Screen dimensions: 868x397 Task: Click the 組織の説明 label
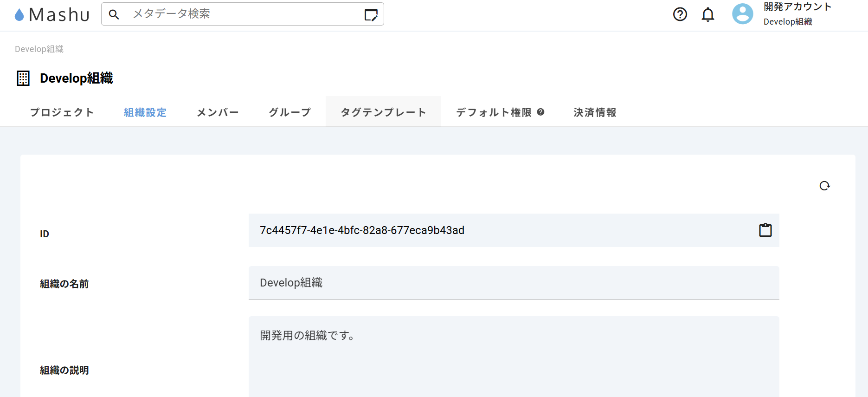[64, 370]
